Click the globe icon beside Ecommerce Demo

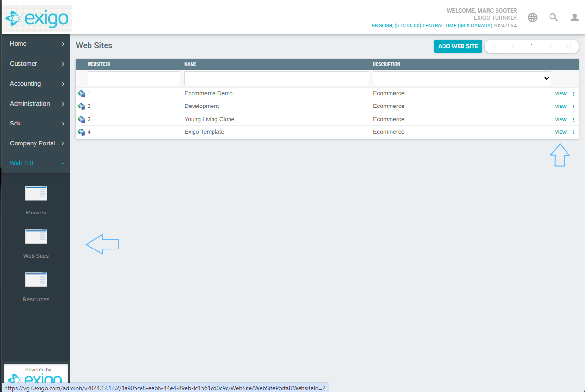tap(81, 93)
